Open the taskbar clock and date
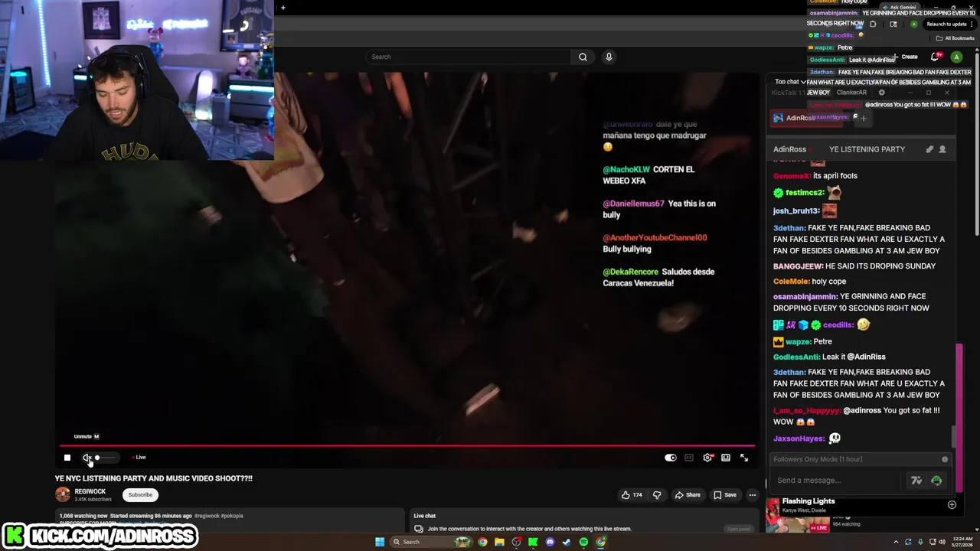This screenshot has width=980, height=551. pos(962,542)
